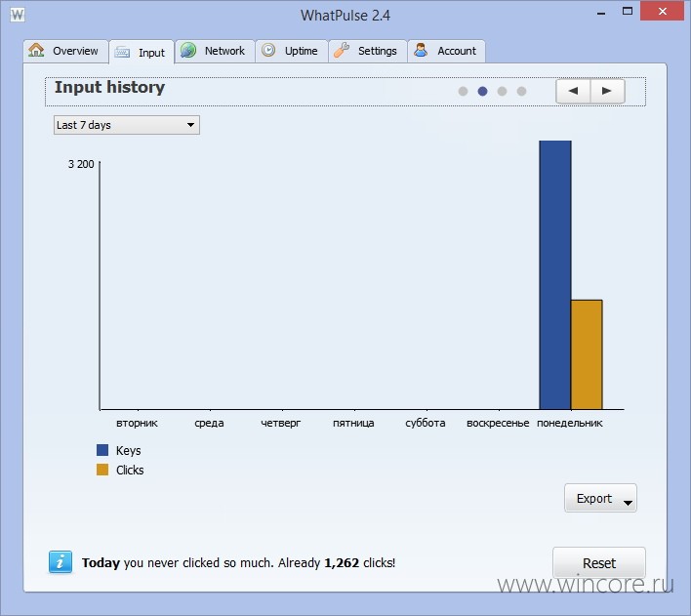Click the WhatPulse W logo in title bar
Screen dimensions: 691x616
click(18, 15)
